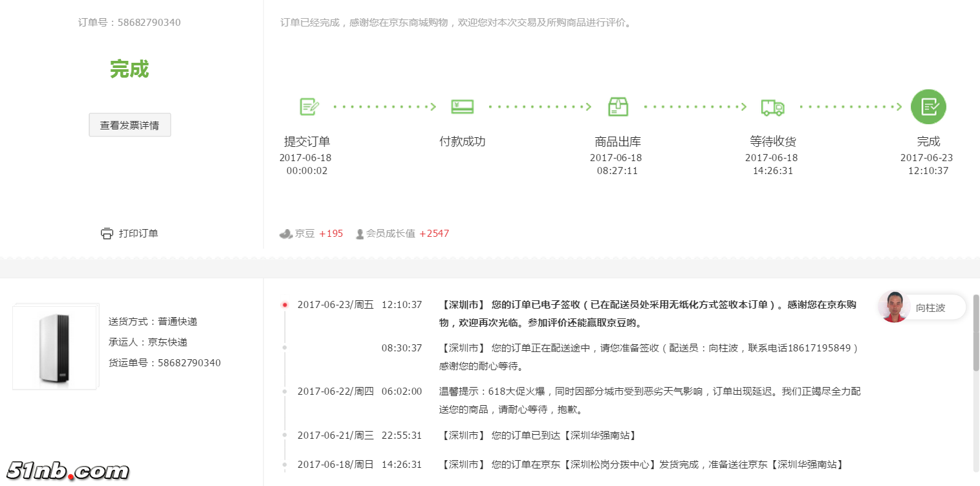Image resolution: width=980 pixels, height=486 pixels.
Task: Click the order number 58682790340
Action: click(148, 22)
